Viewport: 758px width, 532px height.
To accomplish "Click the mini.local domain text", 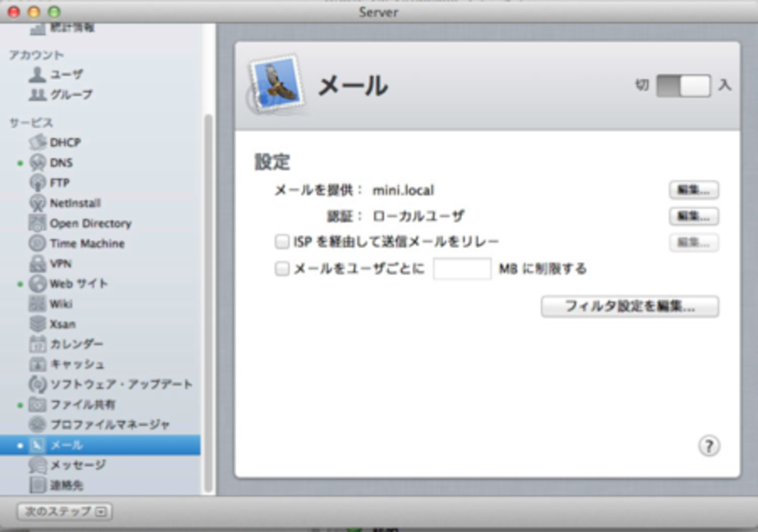I will 403,191.
